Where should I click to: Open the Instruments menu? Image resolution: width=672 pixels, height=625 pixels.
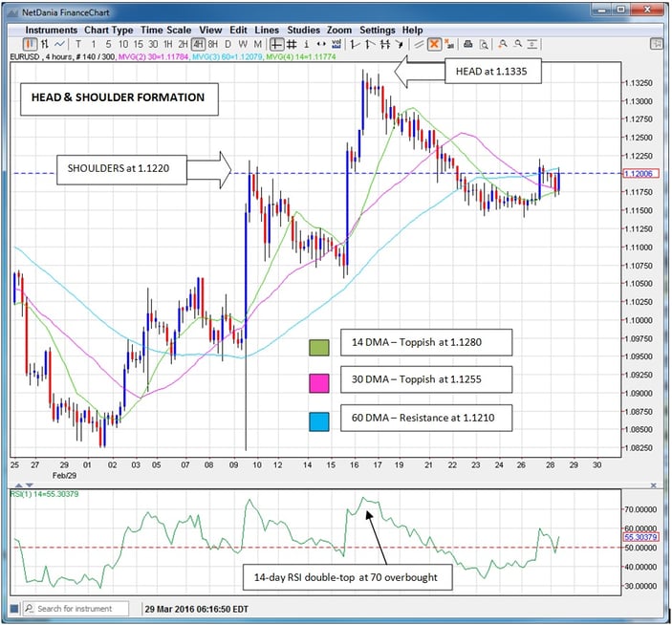52,30
